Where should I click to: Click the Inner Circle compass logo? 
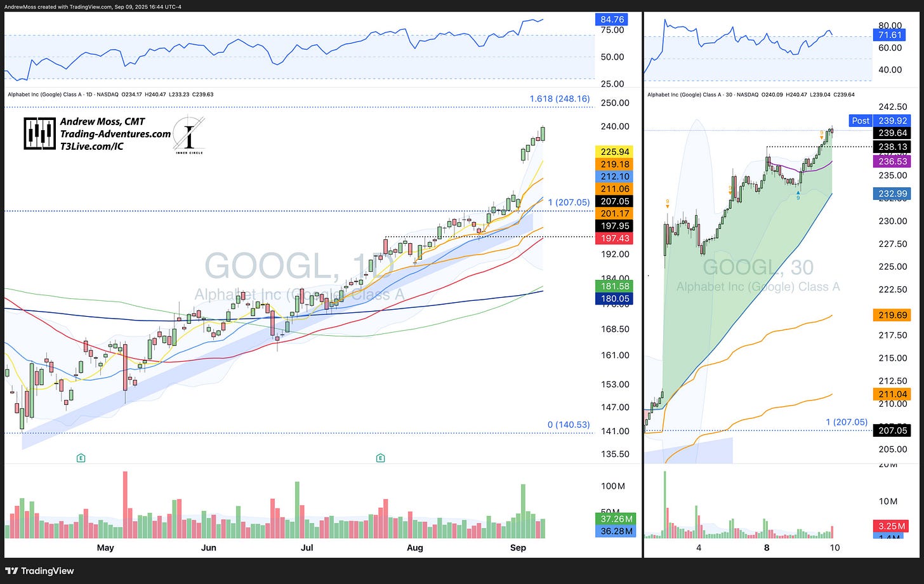188,135
